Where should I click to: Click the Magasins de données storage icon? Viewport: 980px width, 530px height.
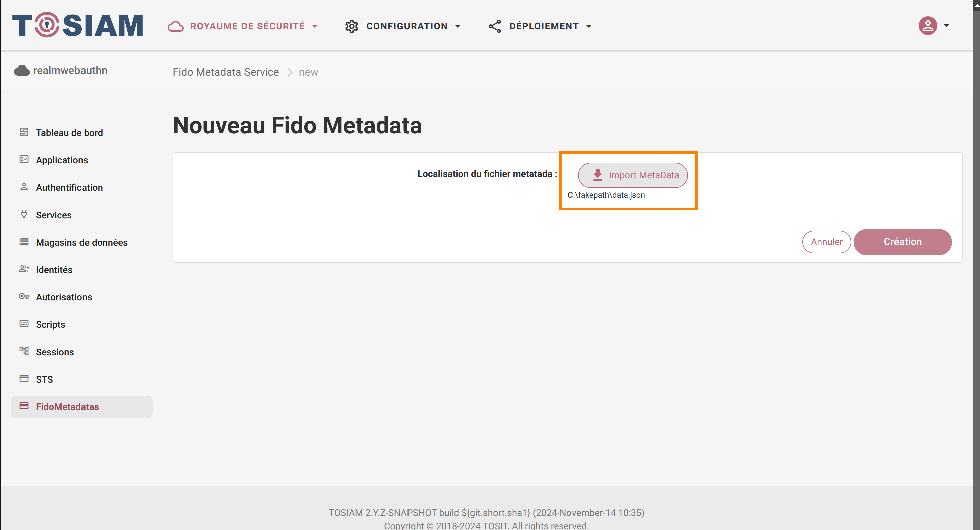coord(24,241)
